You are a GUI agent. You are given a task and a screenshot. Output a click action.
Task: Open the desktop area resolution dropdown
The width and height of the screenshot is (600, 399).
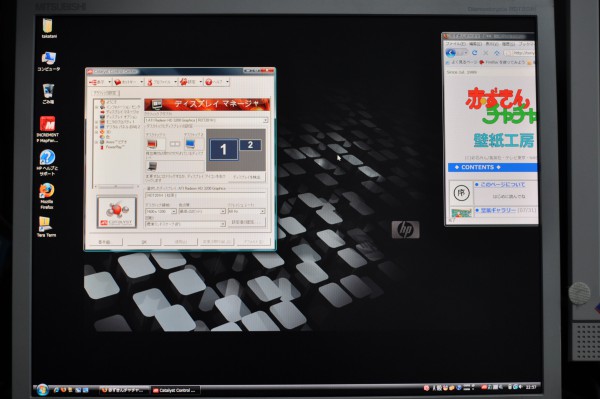pyautogui.click(x=160, y=212)
